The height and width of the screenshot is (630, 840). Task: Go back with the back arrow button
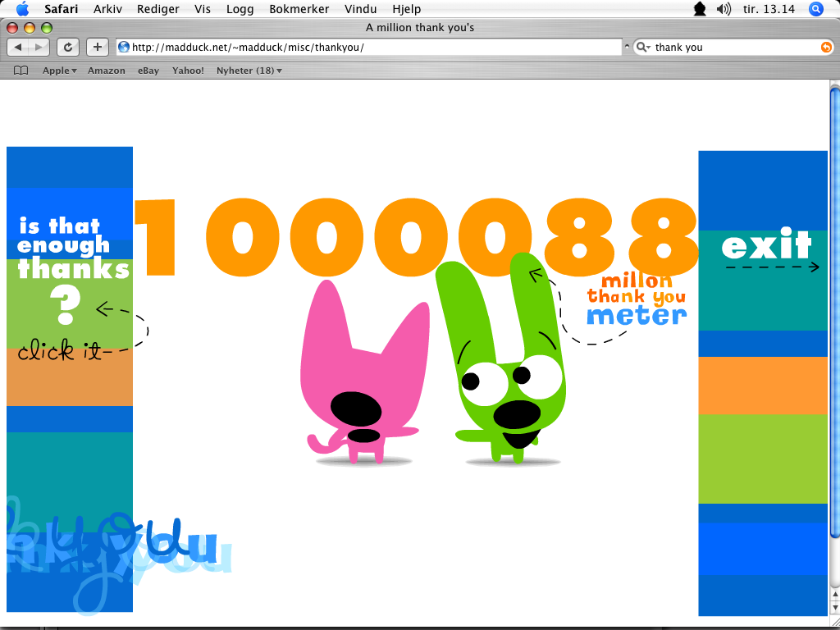tap(18, 47)
